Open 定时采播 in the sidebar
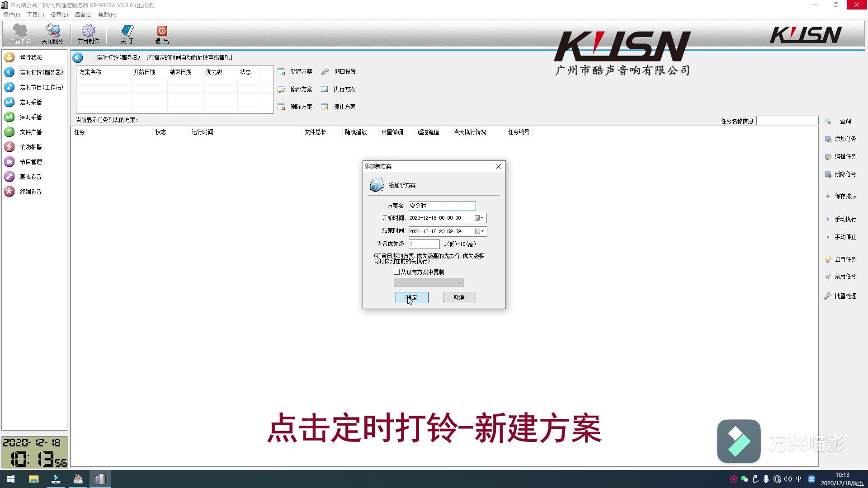Screen dimensions: 868x488 pos(31,102)
